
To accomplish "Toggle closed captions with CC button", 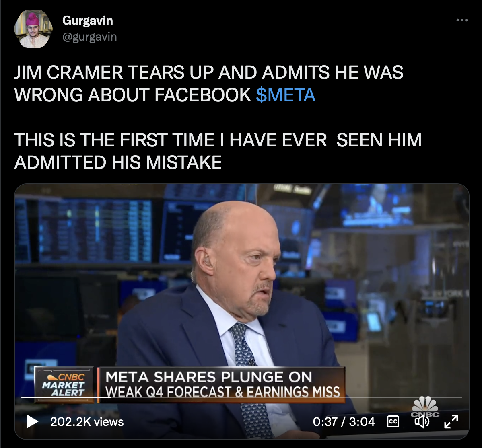I will pyautogui.click(x=393, y=421).
